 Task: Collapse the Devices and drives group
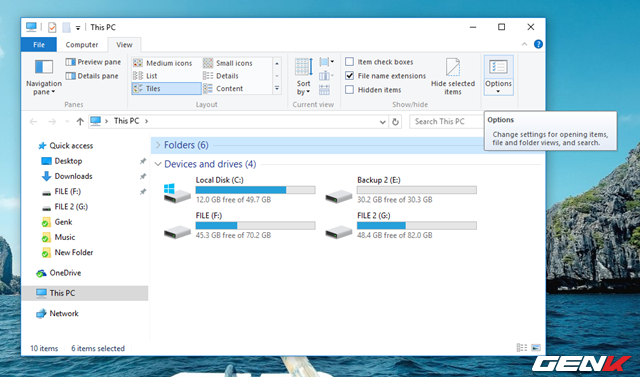pos(158,164)
